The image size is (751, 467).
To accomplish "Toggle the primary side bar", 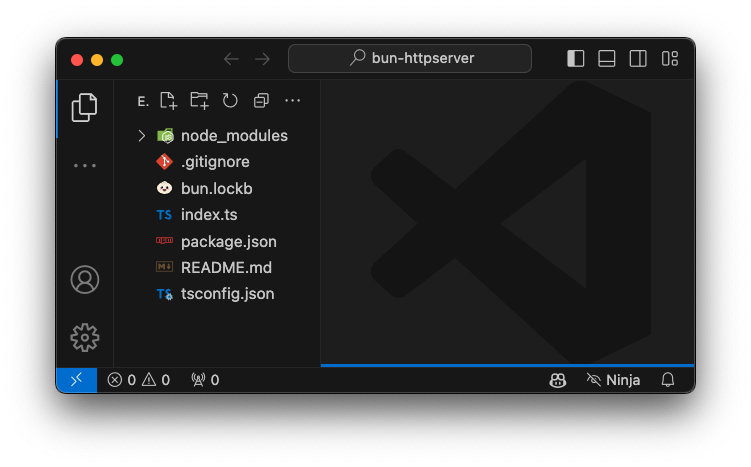I will 575,58.
